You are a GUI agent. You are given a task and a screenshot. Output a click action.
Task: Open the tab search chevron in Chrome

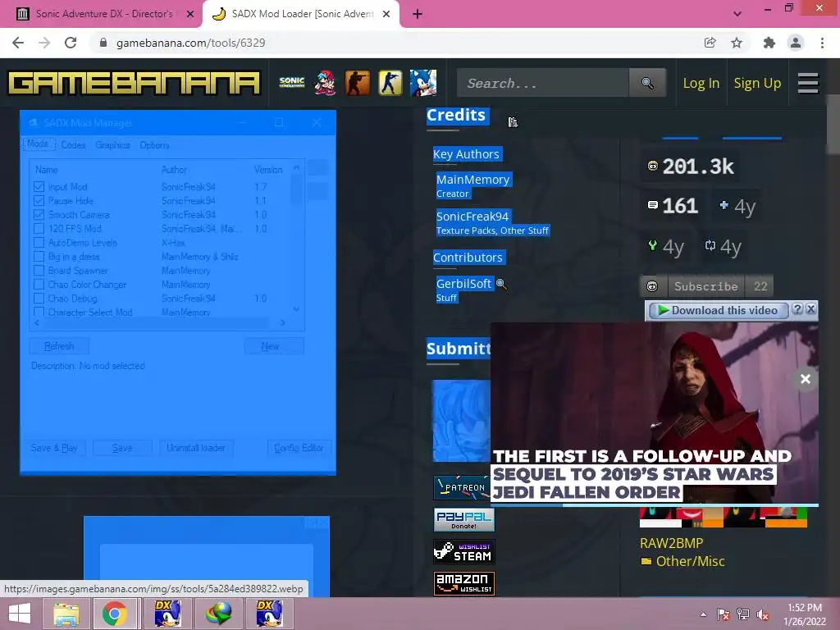pos(737,14)
